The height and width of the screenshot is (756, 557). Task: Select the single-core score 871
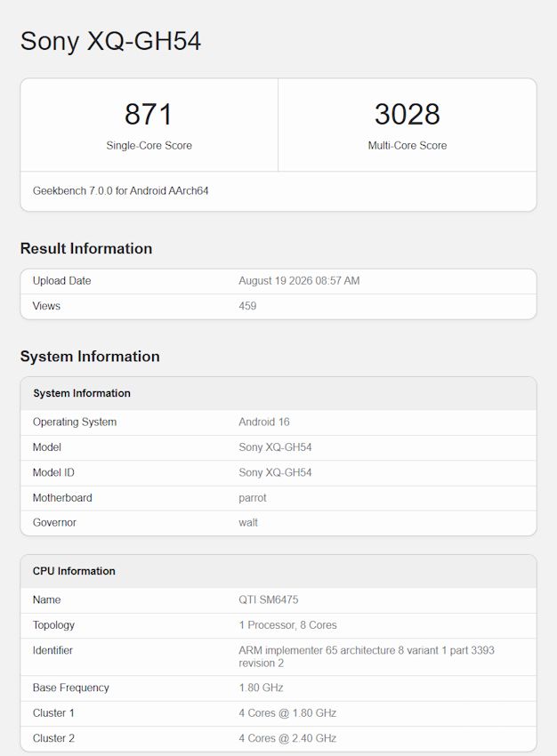149,114
